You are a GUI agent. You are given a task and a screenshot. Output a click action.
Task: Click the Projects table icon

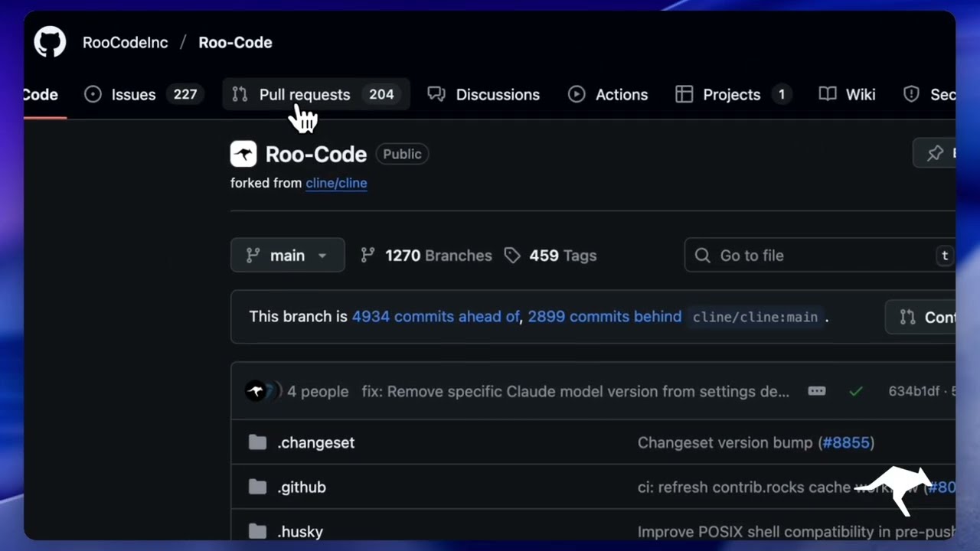(x=684, y=94)
